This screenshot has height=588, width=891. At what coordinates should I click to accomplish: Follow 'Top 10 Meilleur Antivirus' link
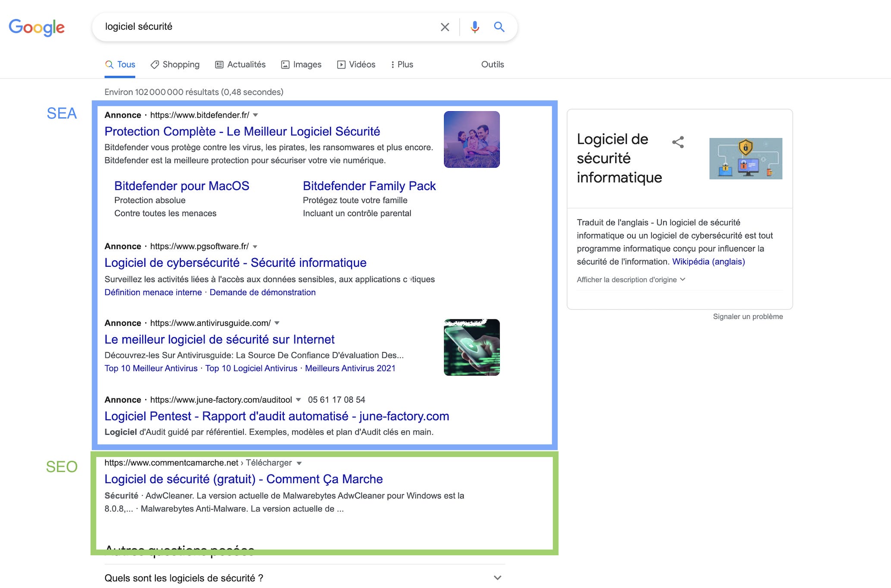pos(151,368)
